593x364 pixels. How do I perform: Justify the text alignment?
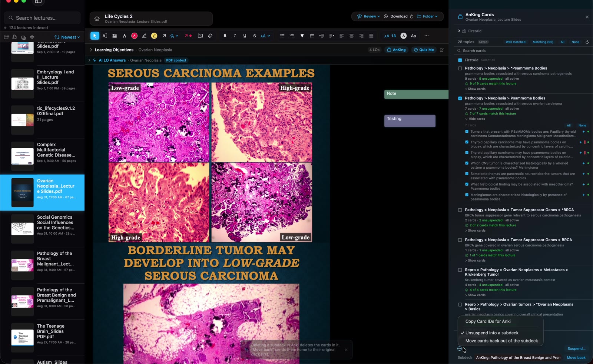pos(371,36)
